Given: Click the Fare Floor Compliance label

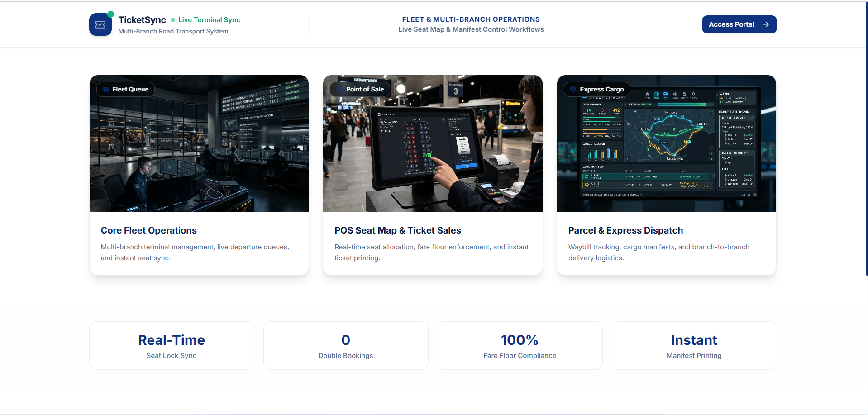Looking at the screenshot, I should 520,356.
